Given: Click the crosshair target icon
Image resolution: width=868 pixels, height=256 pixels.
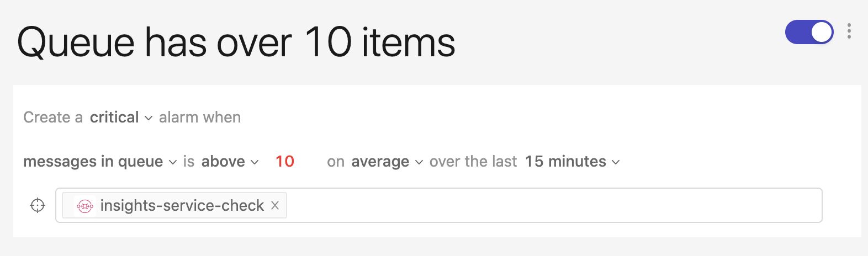Looking at the screenshot, I should coord(38,205).
